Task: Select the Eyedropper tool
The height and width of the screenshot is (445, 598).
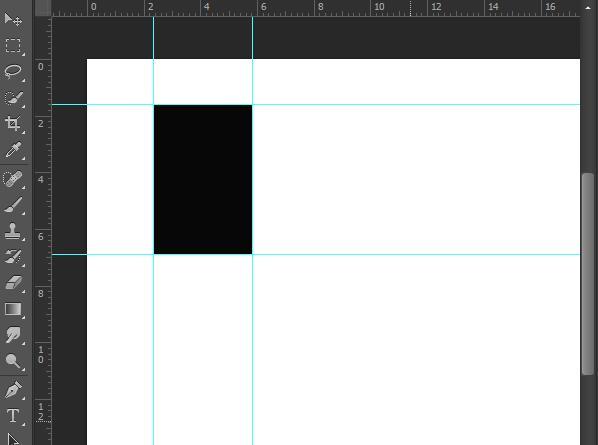Action: pos(13,150)
